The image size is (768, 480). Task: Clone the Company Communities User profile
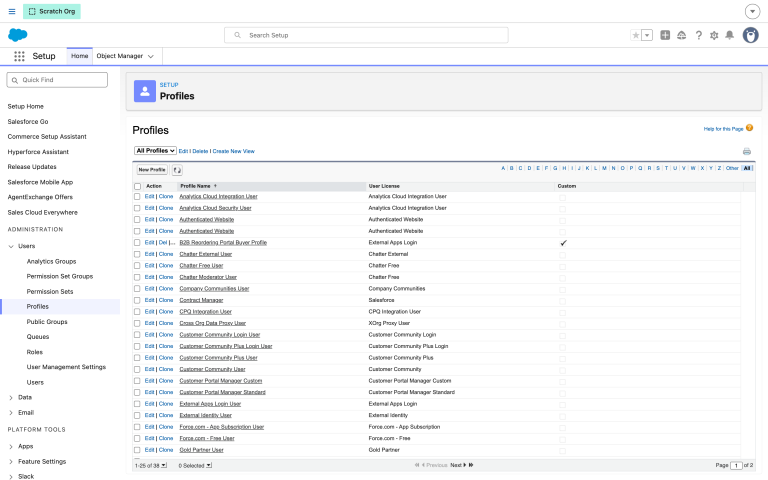click(166, 288)
